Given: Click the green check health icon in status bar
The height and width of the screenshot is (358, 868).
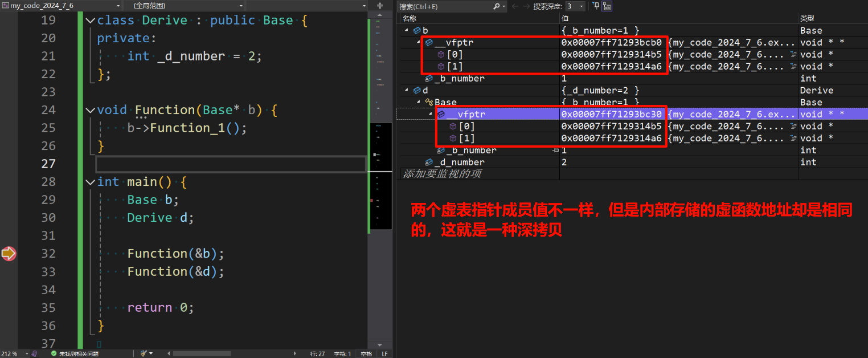Looking at the screenshot, I should coord(54,353).
